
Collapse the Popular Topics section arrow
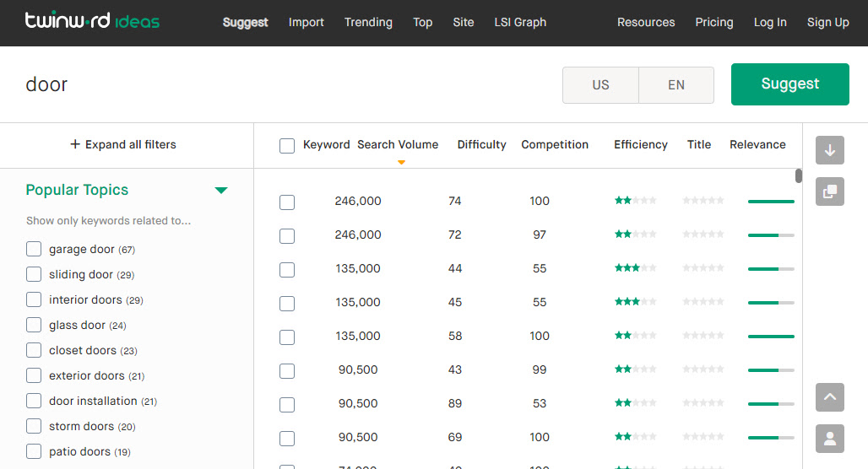pos(221,191)
